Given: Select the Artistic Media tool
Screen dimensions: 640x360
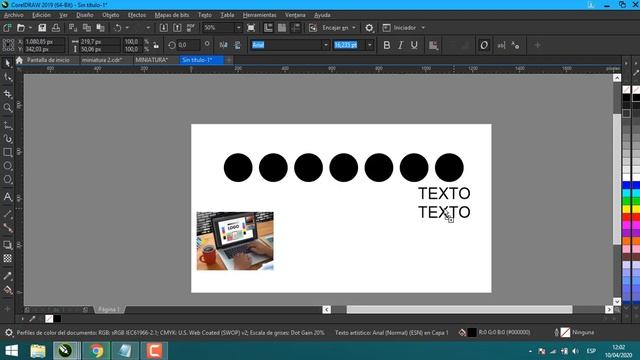Looking at the screenshot, I should point(7,139).
